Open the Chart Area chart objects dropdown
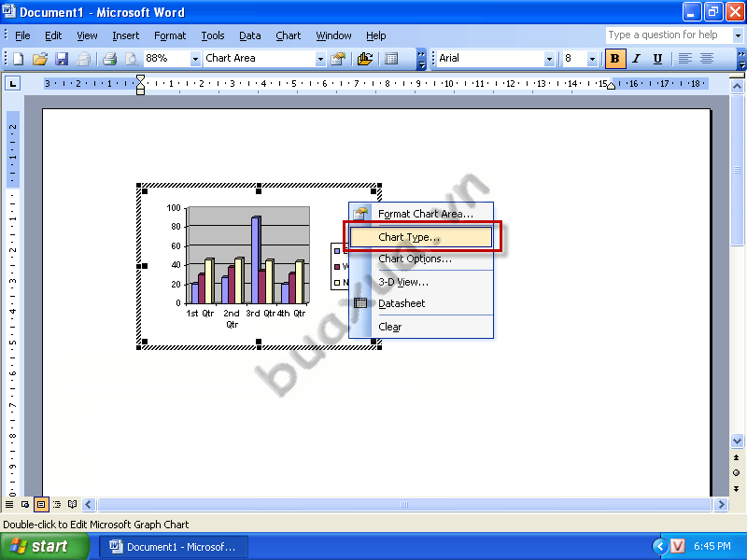This screenshot has width=747, height=560. pyautogui.click(x=320, y=59)
